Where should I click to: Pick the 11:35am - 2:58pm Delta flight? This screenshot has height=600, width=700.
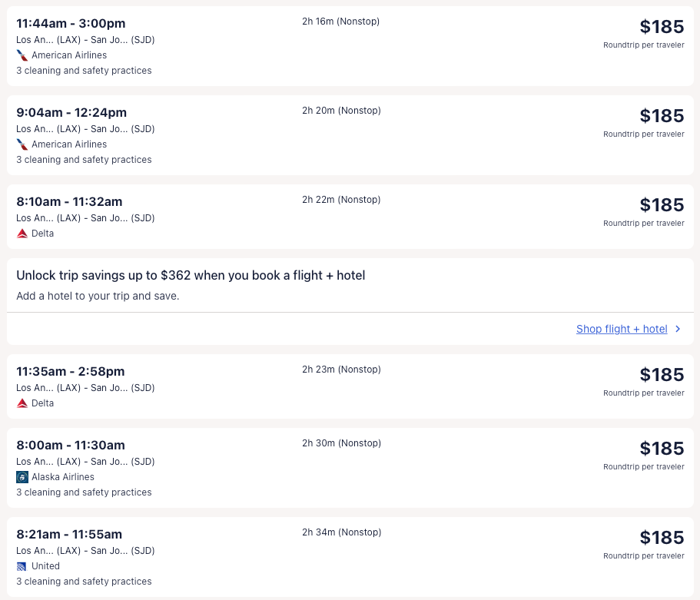[70, 371]
